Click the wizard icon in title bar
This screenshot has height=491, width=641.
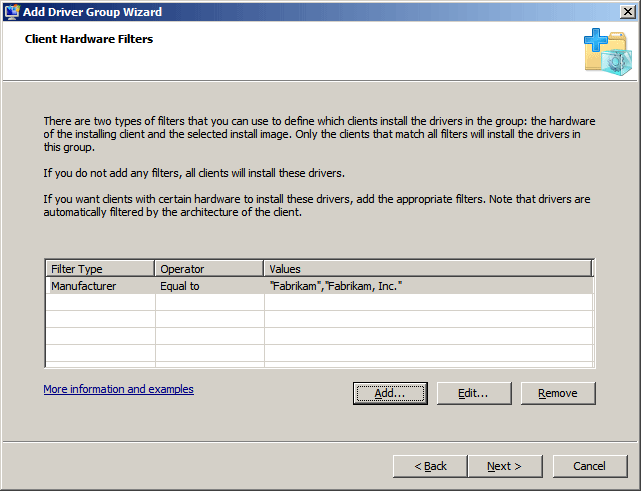click(11, 12)
